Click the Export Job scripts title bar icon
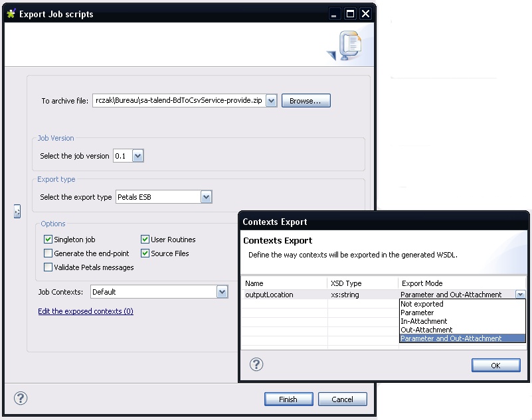The image size is (532, 420). point(11,13)
